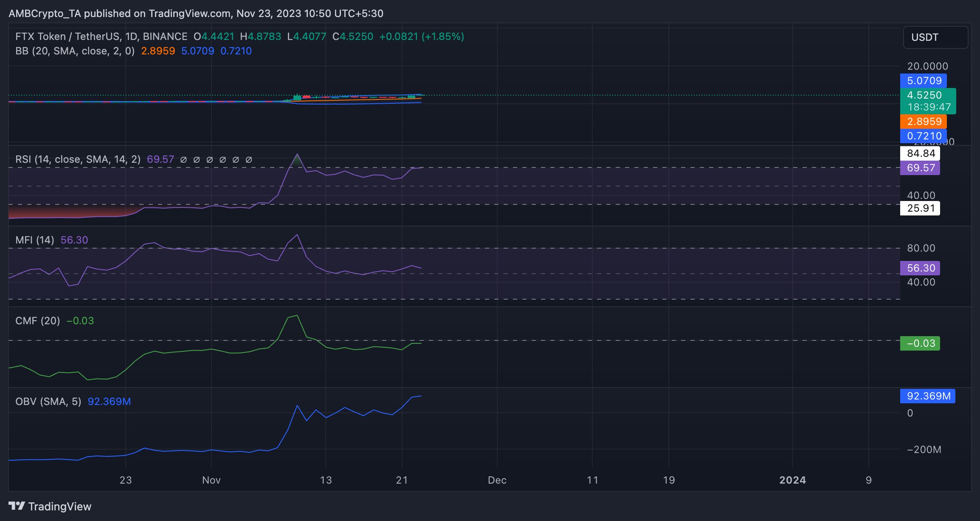The height and width of the screenshot is (521, 980).
Task: Click the '19' date label on time axis
Action: point(669,480)
